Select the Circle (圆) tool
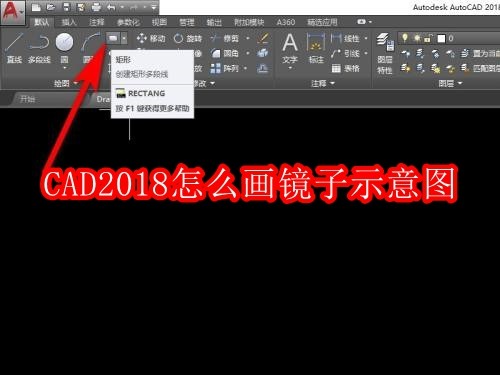Screen dimensions: 500x375 64,48
